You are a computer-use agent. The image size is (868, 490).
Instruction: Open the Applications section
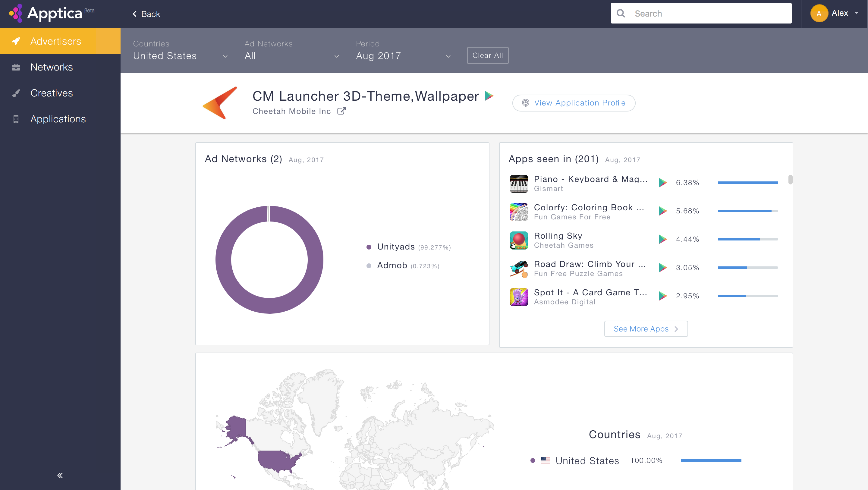tap(60, 119)
